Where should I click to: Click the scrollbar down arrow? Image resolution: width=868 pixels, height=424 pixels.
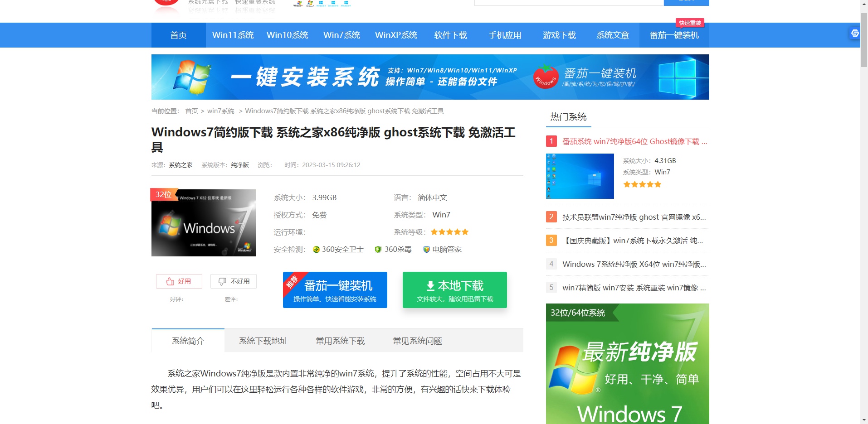[x=864, y=419]
